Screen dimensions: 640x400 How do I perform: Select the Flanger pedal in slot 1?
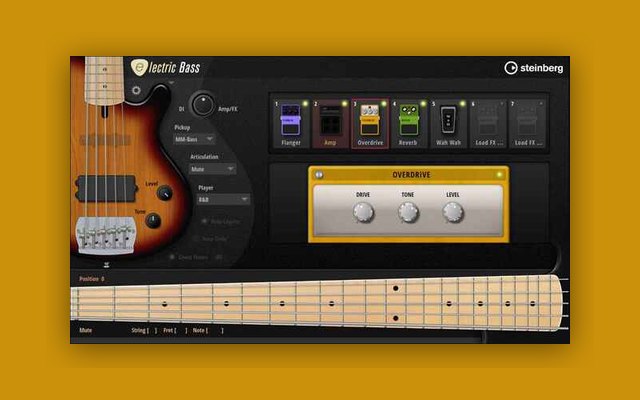291,124
